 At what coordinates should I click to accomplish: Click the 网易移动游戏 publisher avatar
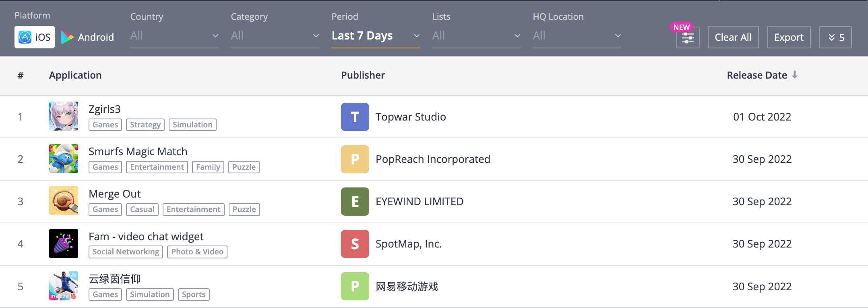pos(355,286)
